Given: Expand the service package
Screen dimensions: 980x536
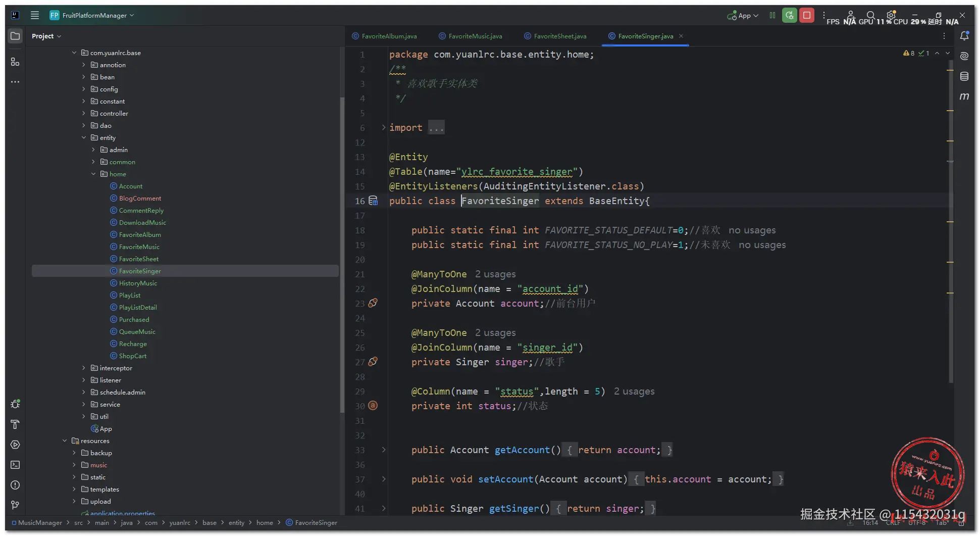Looking at the screenshot, I should coord(84,404).
